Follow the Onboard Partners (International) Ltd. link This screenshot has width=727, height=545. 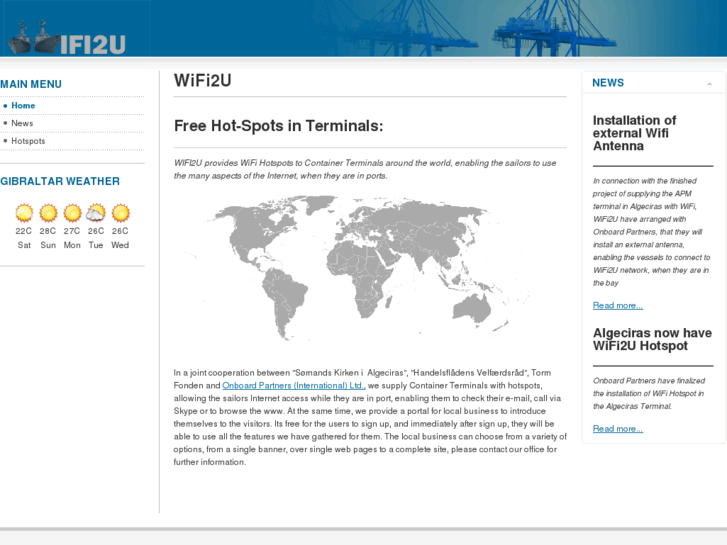click(293, 385)
